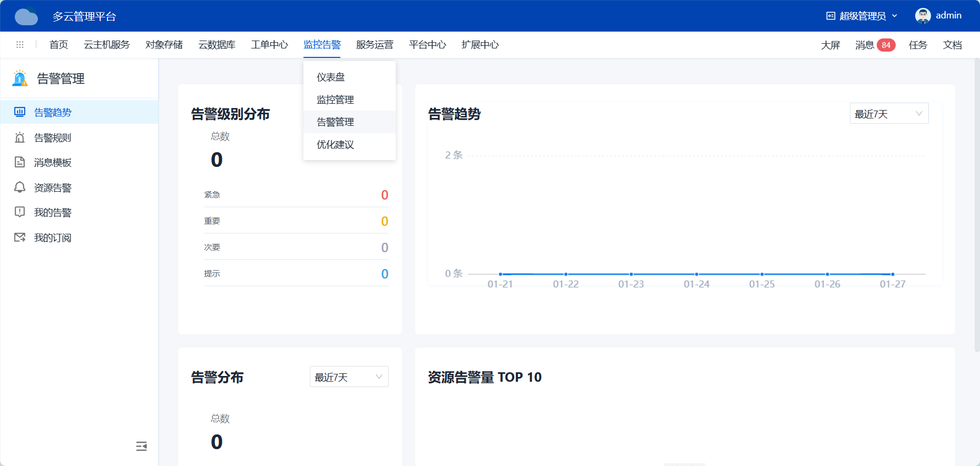Open the 告警趋势 time range dropdown
The image size is (980, 466).
point(889,114)
